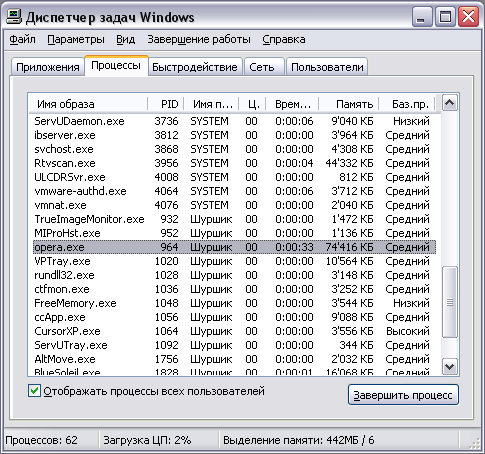Viewport: 485px width, 454px height.
Task: Click the Task Manager title bar icon
Action: click(14, 17)
